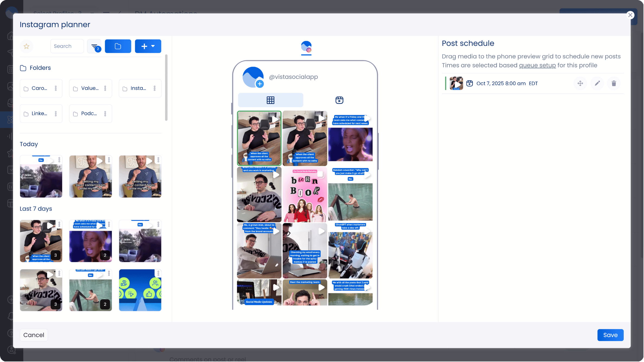644x362 pixels.
Task: Click the Reels icon beside the Oct 7 entry
Action: [470, 83]
